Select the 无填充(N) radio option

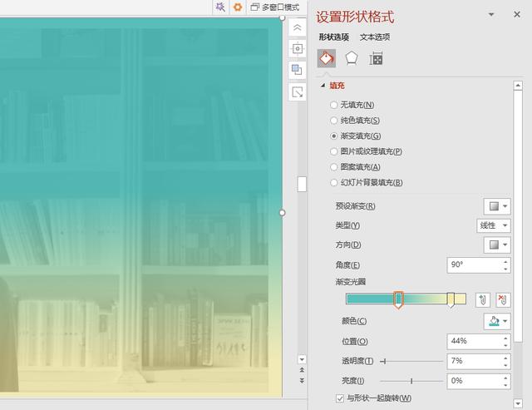pos(334,105)
